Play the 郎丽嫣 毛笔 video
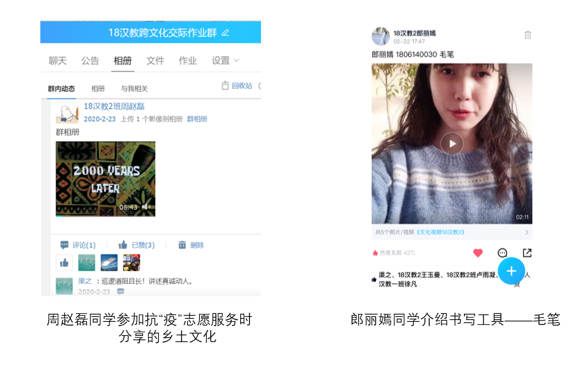This screenshot has height=369, width=588. pyautogui.click(x=452, y=144)
